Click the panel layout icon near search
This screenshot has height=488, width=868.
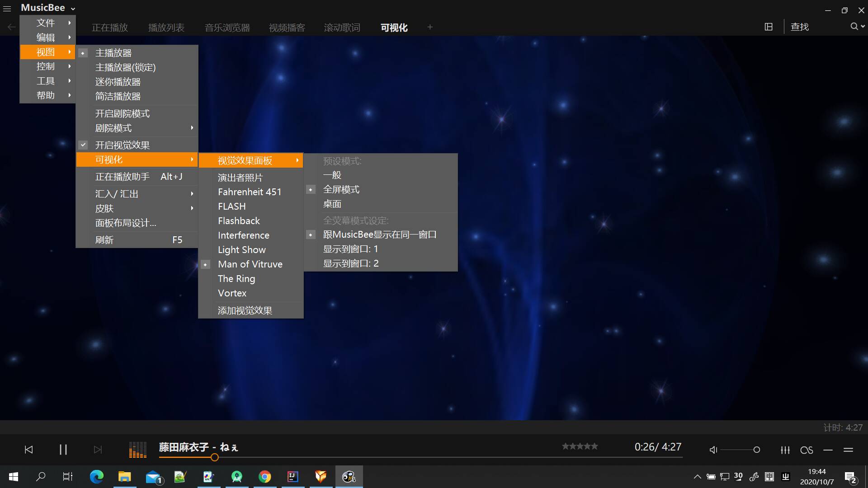(x=769, y=27)
